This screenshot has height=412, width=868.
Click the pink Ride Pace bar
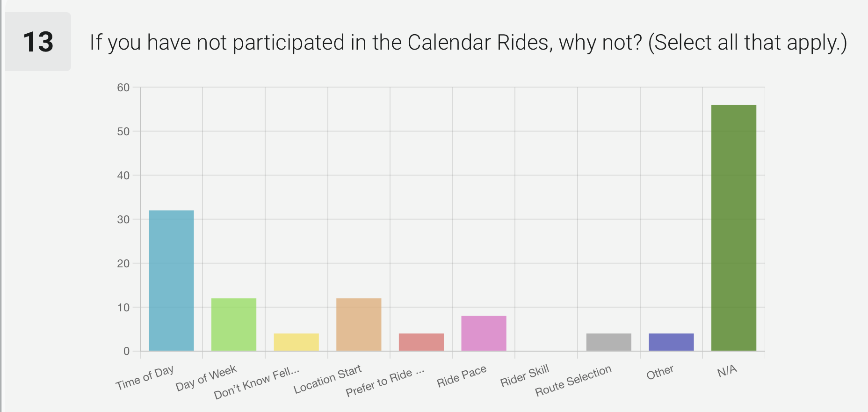click(484, 333)
